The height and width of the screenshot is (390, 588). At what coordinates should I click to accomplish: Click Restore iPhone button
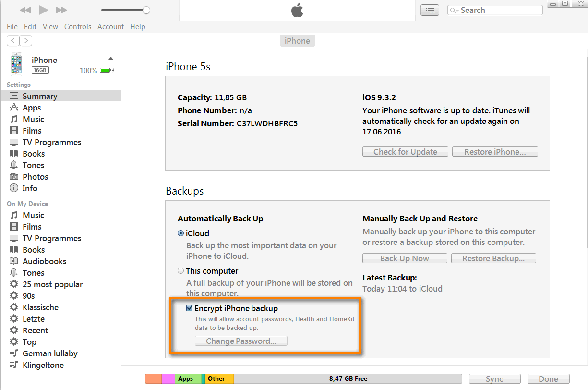point(495,152)
